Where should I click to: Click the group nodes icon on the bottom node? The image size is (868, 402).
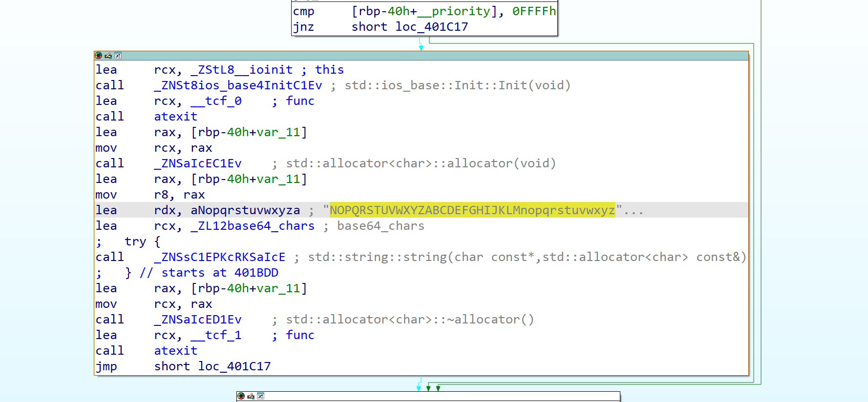tap(260, 396)
